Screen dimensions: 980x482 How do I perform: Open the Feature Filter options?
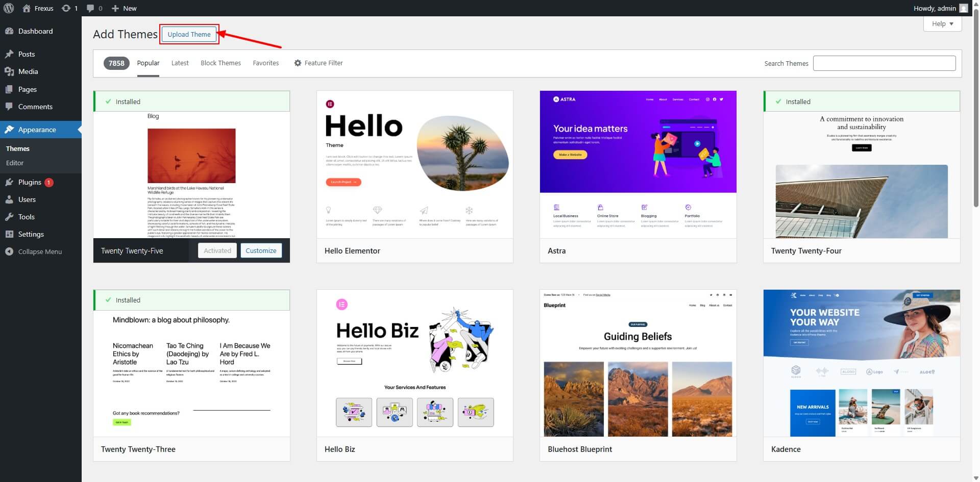[318, 63]
